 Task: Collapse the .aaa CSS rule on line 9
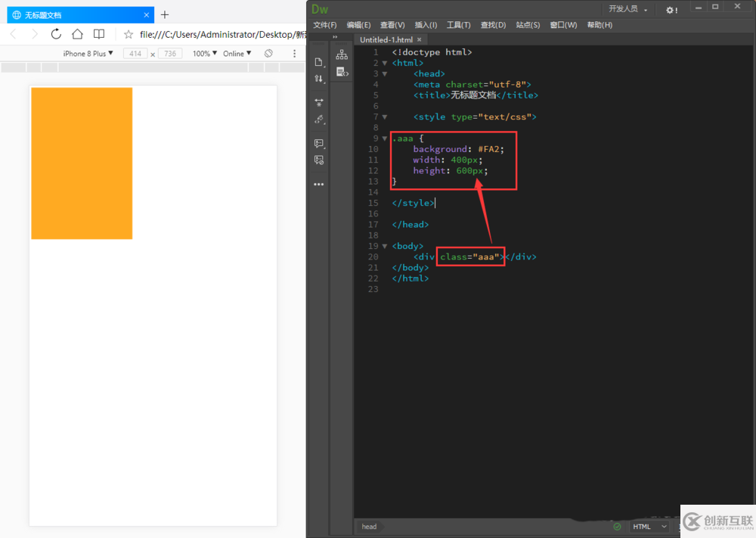point(385,138)
